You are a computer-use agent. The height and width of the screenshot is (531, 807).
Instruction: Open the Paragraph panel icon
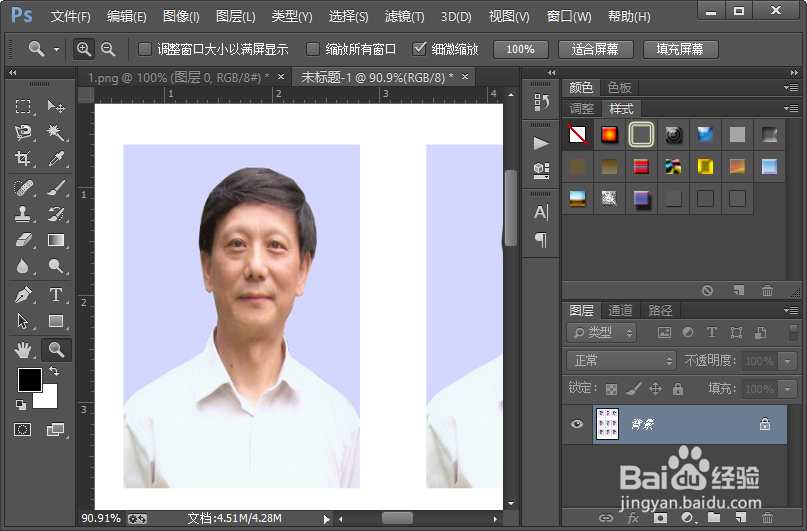[541, 240]
